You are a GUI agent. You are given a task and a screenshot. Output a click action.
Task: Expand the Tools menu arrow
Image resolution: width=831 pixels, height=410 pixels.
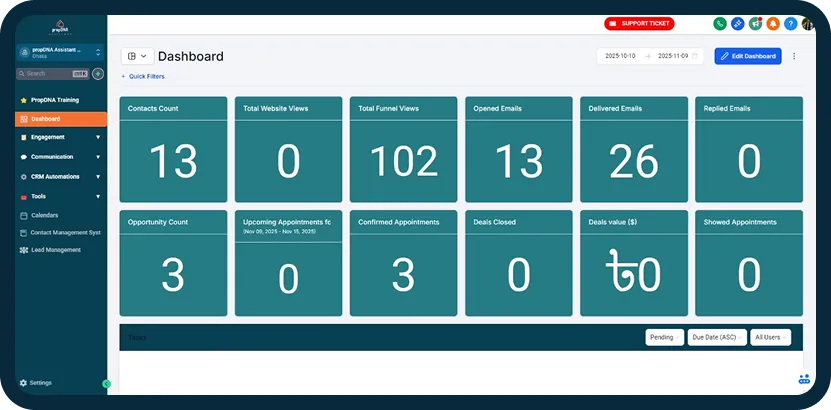[x=98, y=197]
